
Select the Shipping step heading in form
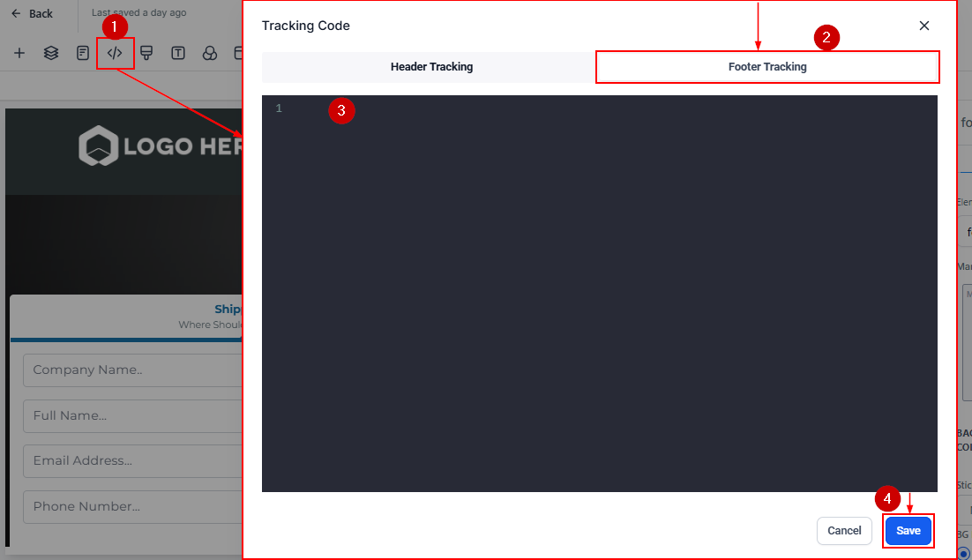point(228,310)
